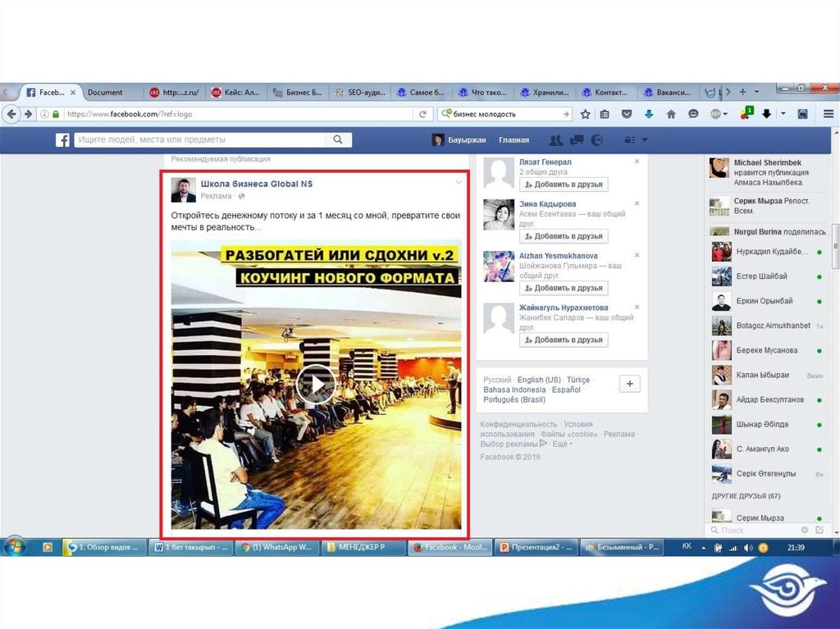Click the Facebook search input field
This screenshot has width=840, height=629.
coord(201,140)
